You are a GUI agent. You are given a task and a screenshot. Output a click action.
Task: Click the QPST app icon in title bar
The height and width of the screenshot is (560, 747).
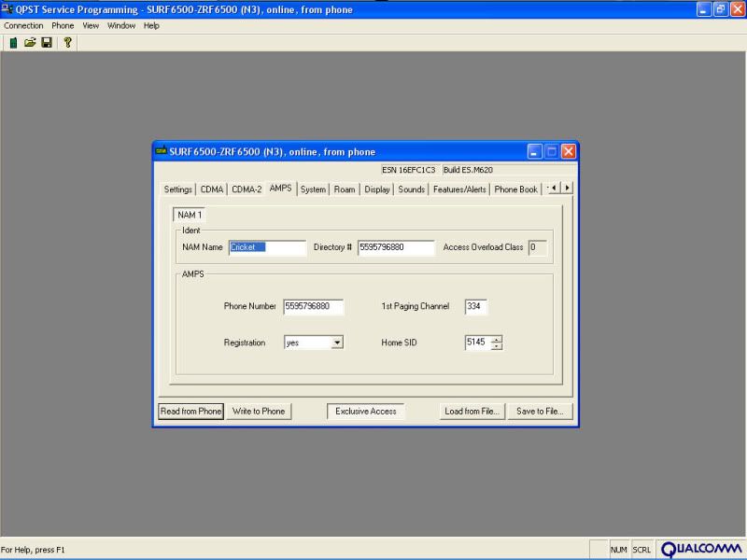click(7, 9)
